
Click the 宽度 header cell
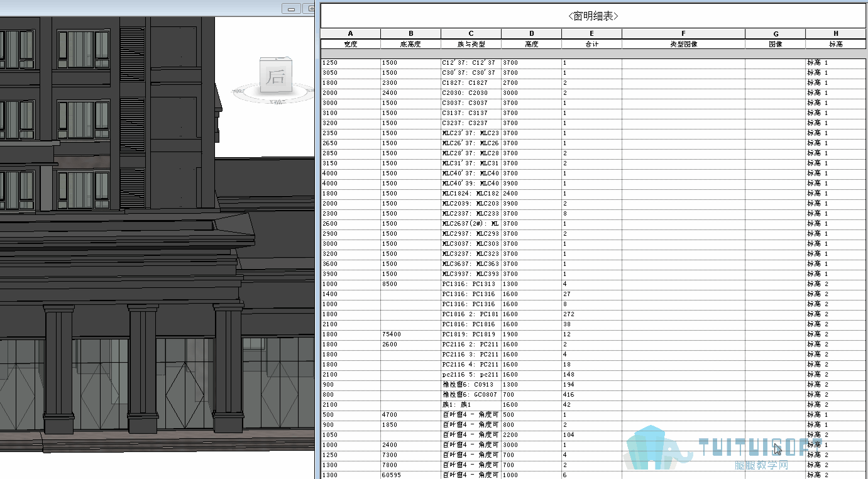(x=350, y=44)
